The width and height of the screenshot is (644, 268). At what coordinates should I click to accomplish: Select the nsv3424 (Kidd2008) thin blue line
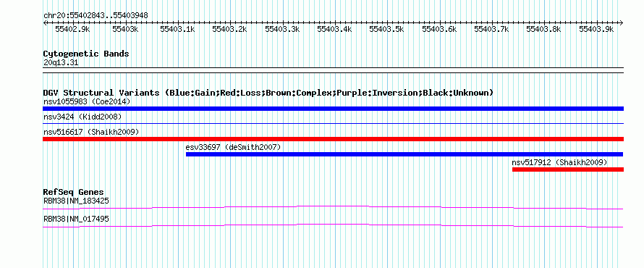pos(333,123)
